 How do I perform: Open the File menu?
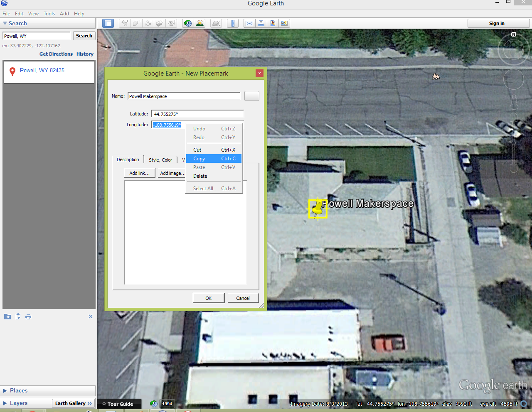[6, 13]
